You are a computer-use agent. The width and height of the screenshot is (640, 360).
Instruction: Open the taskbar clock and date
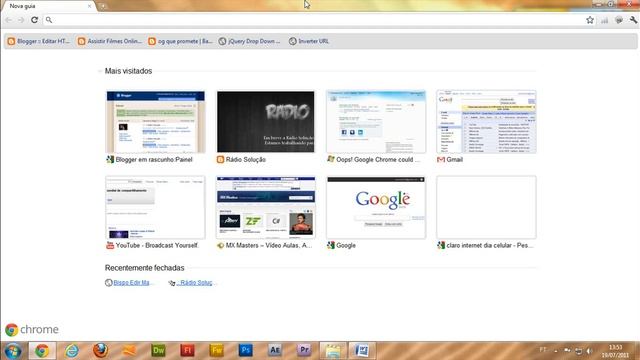pyautogui.click(x=615, y=351)
